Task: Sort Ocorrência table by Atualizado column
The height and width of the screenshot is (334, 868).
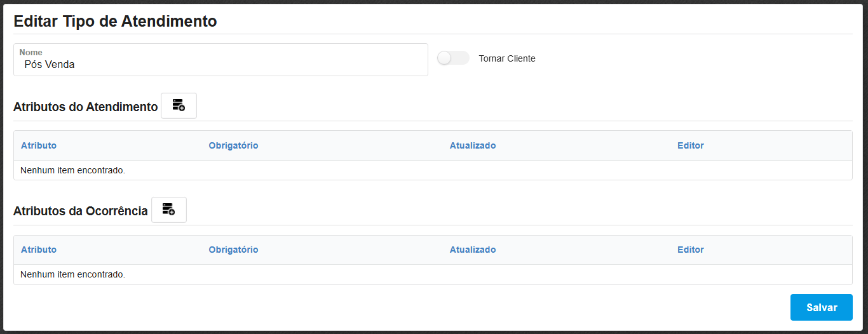Action: tap(472, 250)
